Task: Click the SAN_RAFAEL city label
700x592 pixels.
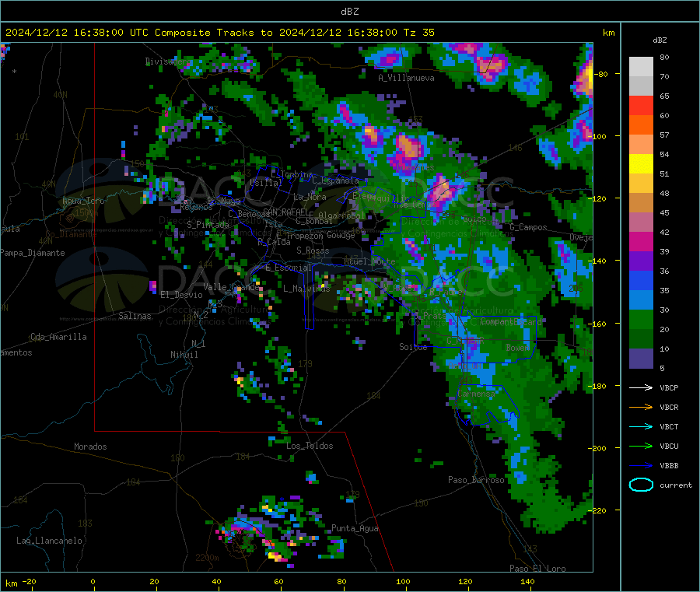Action: point(285,212)
